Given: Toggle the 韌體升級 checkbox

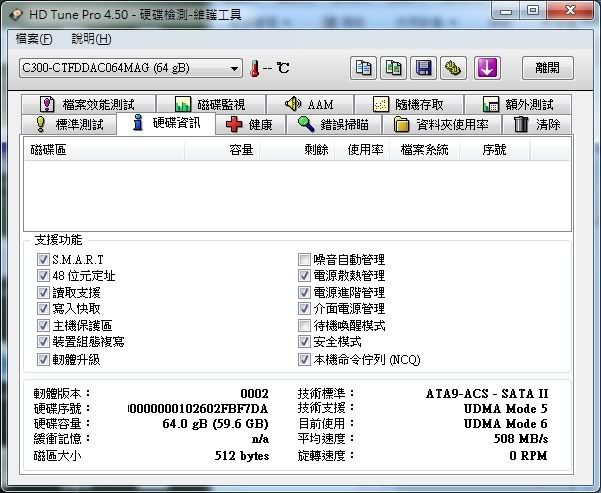Looking at the screenshot, I should pos(43,360).
